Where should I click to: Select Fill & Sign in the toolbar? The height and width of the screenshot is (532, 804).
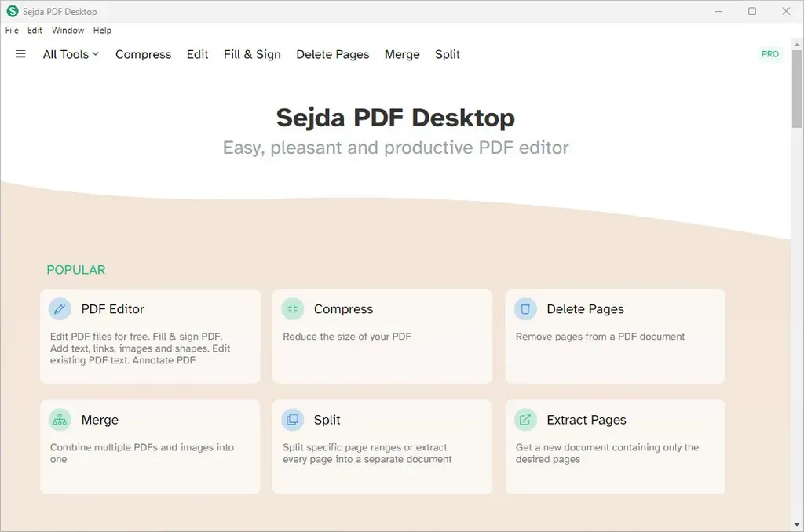tap(252, 54)
